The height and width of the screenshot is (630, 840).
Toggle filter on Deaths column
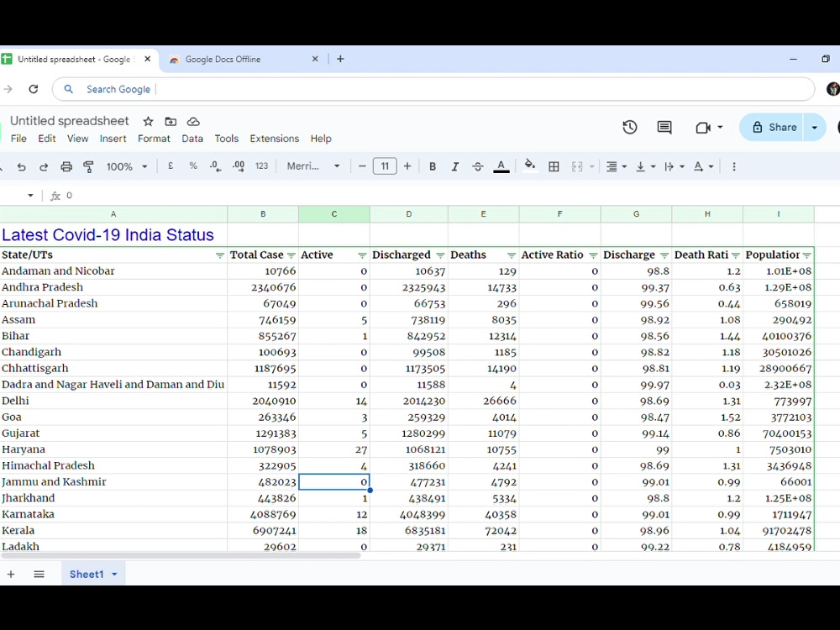512,255
